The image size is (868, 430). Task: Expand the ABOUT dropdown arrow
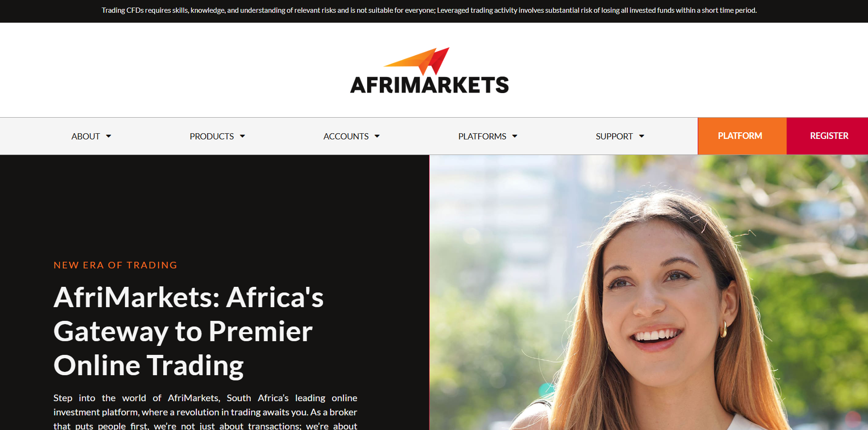[x=108, y=136]
